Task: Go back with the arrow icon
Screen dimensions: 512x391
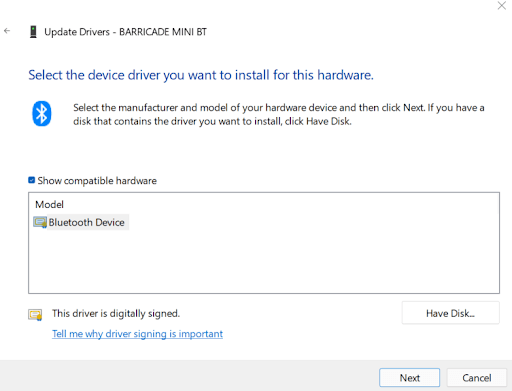Action: point(7,31)
